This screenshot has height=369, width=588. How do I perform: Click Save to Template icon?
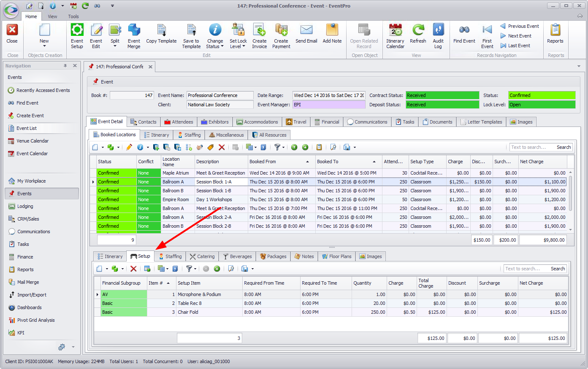[x=191, y=36]
